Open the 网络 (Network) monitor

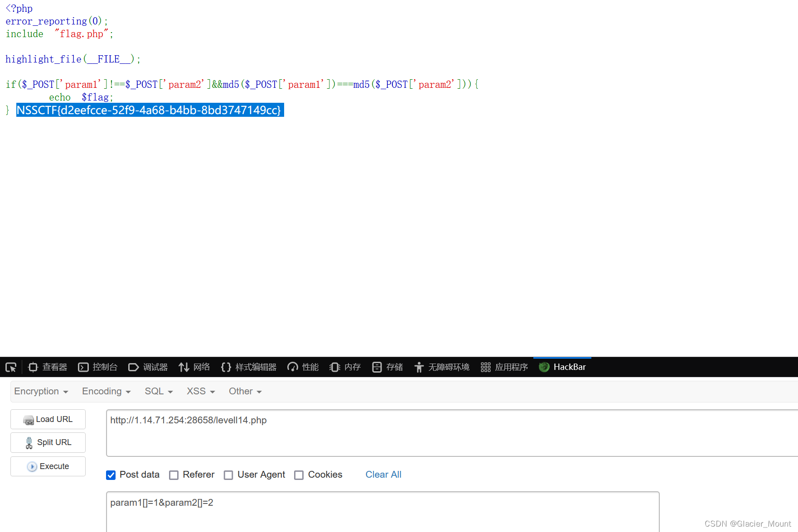194,367
